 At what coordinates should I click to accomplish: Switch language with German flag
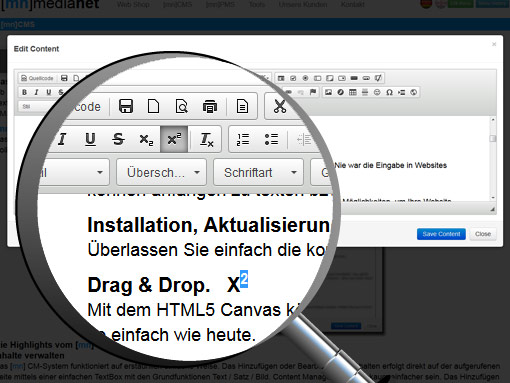coord(426,4)
